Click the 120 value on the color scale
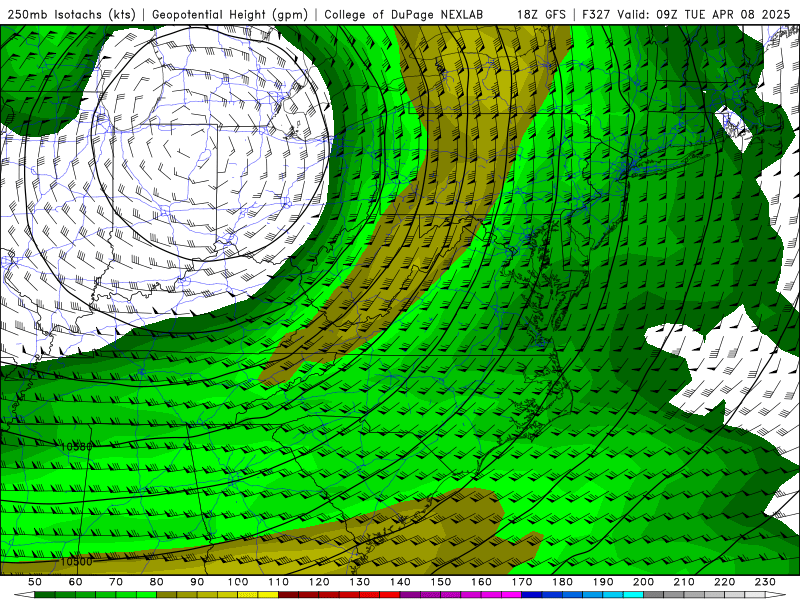 tap(319, 582)
